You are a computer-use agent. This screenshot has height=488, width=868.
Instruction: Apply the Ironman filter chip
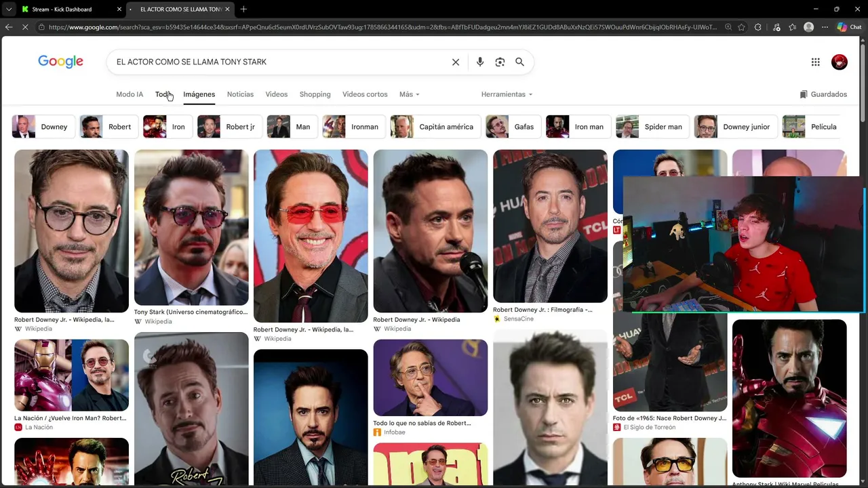pyautogui.click(x=354, y=127)
